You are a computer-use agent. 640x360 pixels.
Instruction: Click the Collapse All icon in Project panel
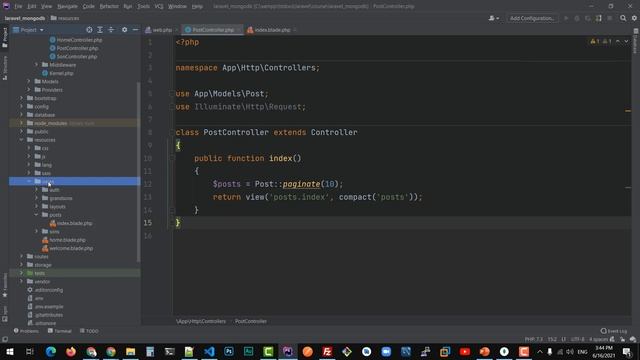coord(111,30)
